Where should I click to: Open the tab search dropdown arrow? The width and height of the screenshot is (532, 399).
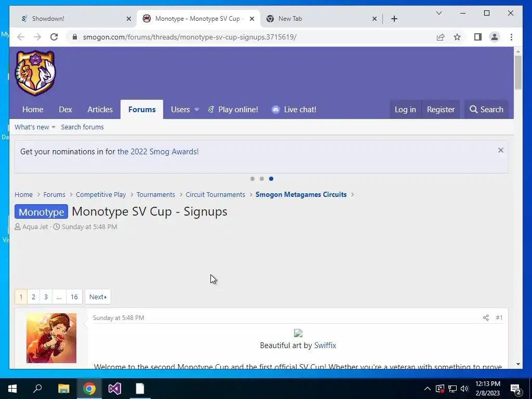click(438, 13)
